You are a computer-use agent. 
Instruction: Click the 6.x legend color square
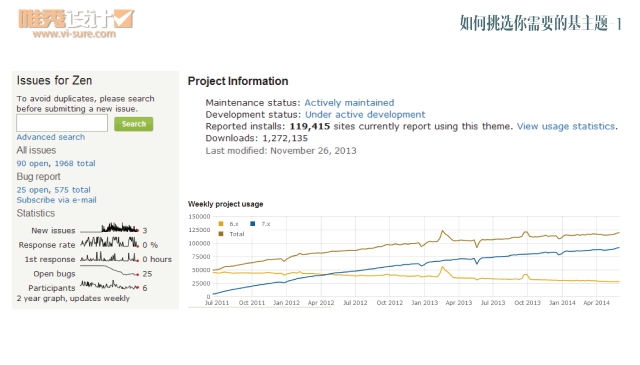221,224
